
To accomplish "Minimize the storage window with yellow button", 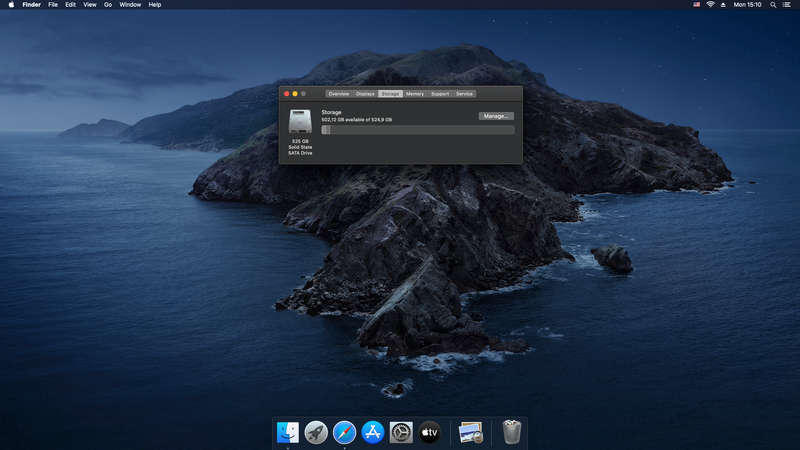I will [295, 94].
